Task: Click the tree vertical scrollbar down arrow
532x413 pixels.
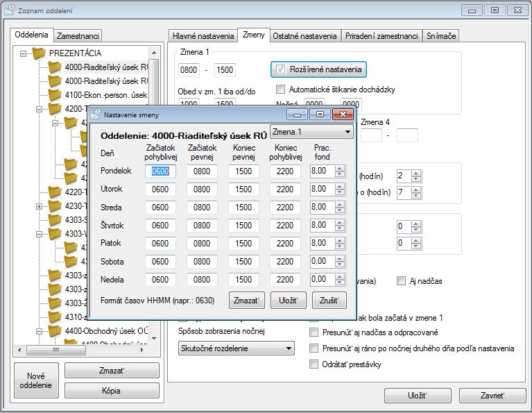Action: coord(154,338)
